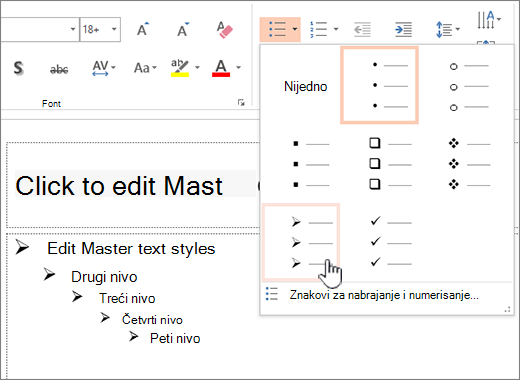The width and height of the screenshot is (520, 380).
Task: Choose the hollow square bullet style
Action: pos(390,163)
